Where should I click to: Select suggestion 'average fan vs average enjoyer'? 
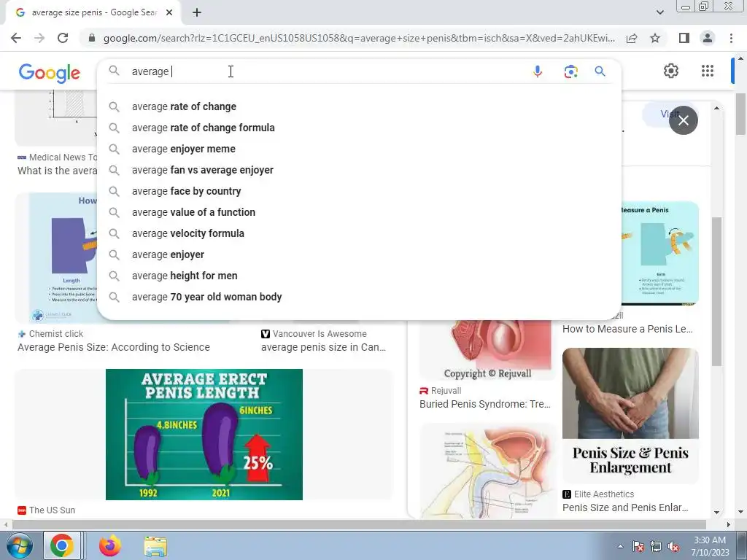[x=359, y=170]
